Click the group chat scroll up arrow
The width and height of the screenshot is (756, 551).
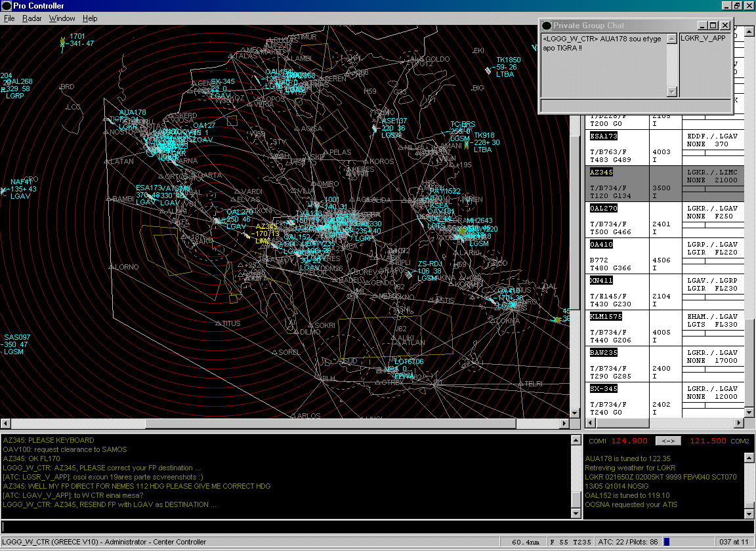[x=671, y=39]
